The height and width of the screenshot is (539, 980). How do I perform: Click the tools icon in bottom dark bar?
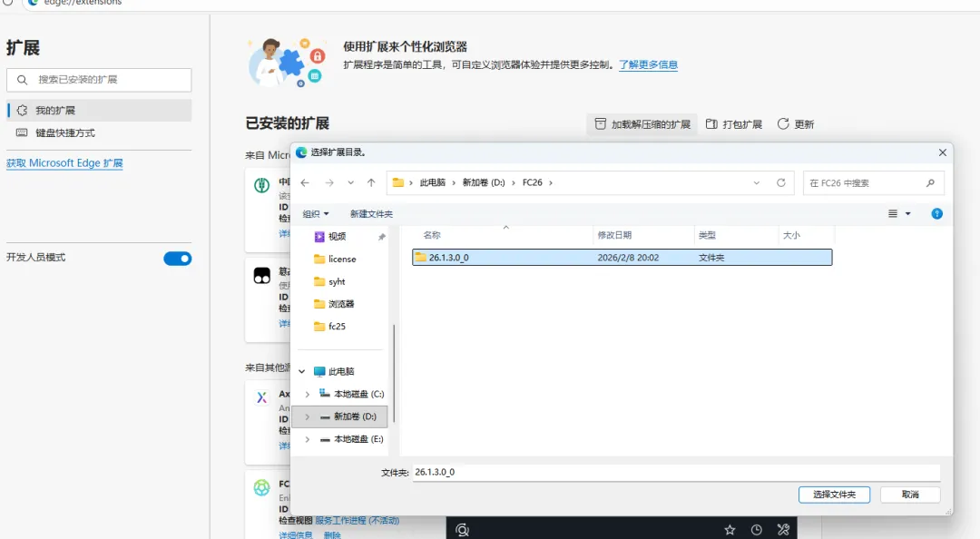coord(783,530)
